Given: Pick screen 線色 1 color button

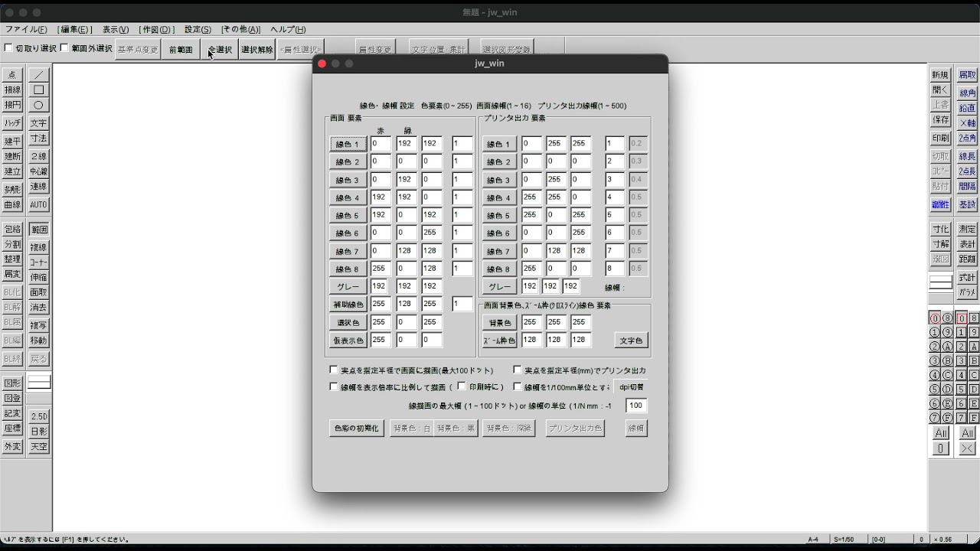Looking at the screenshot, I should 348,144.
